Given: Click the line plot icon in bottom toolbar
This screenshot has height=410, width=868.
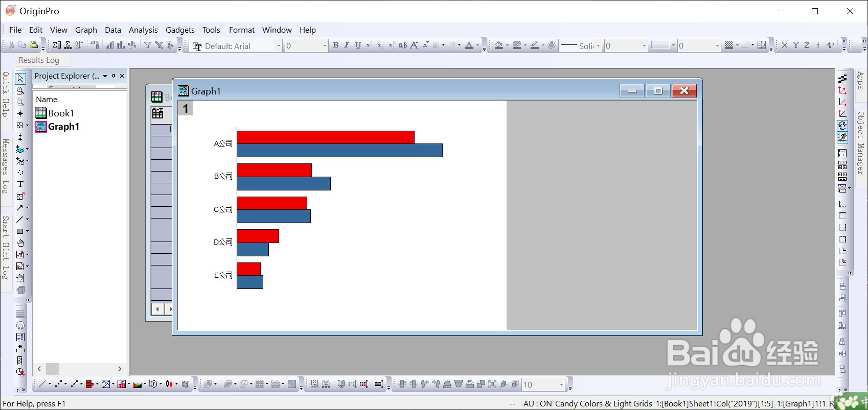Looking at the screenshot, I should pos(42,384).
